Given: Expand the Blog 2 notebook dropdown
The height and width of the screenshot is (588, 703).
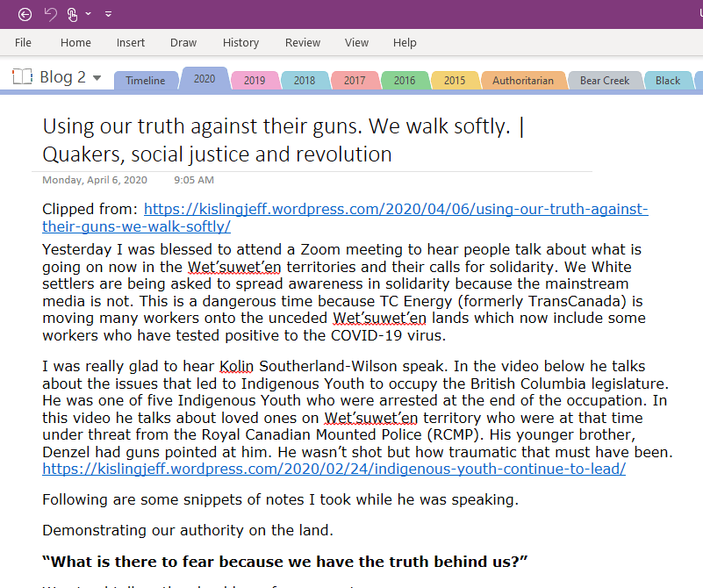Looking at the screenshot, I should pos(97,78).
